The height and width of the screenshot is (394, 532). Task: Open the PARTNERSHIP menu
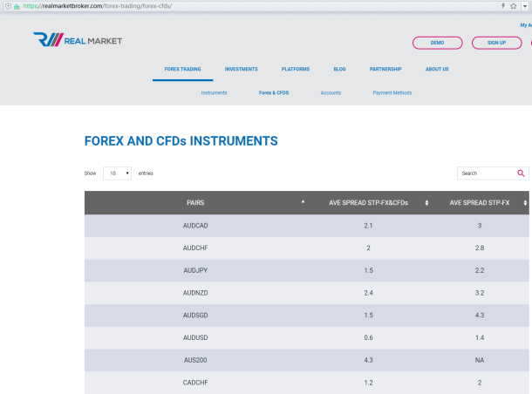(x=385, y=69)
